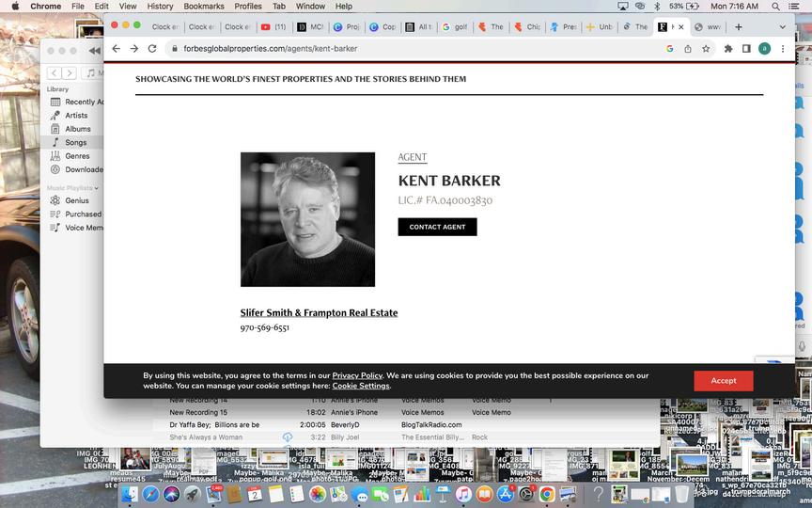Open the Chrome profile avatar

pos(764,48)
